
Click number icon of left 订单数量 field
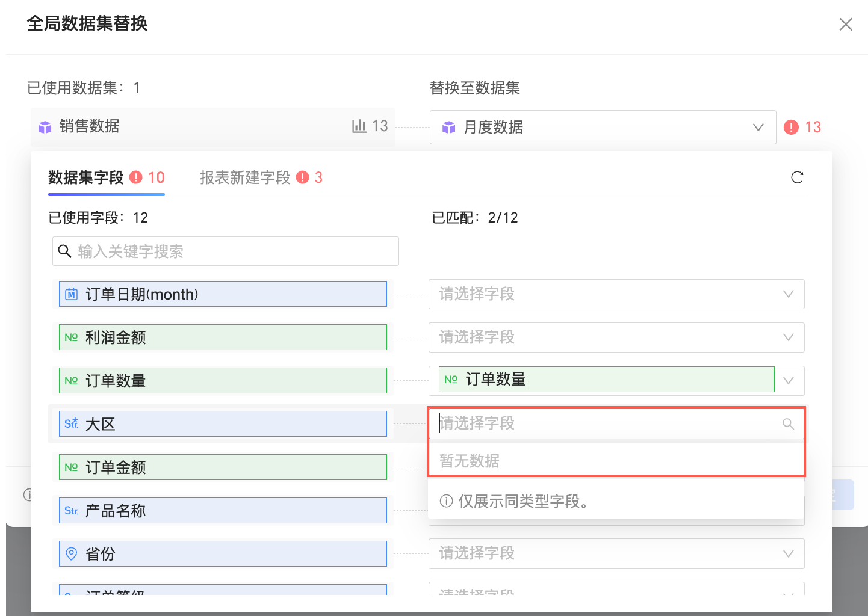tap(72, 381)
